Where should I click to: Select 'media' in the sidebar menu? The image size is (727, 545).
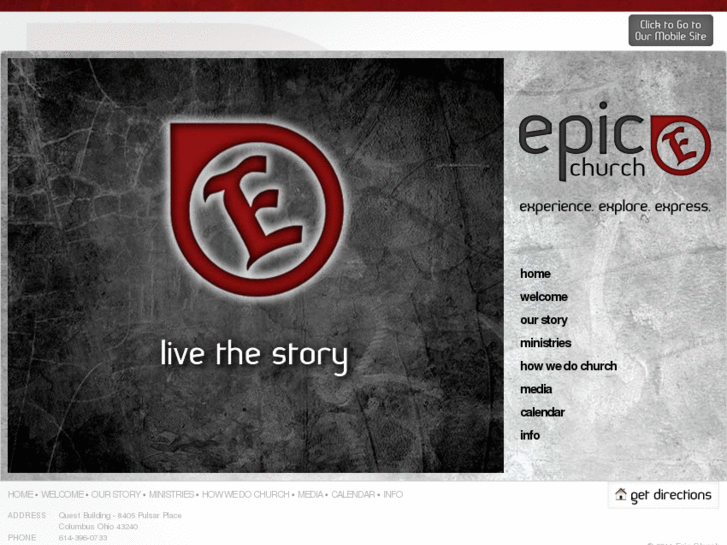point(536,389)
